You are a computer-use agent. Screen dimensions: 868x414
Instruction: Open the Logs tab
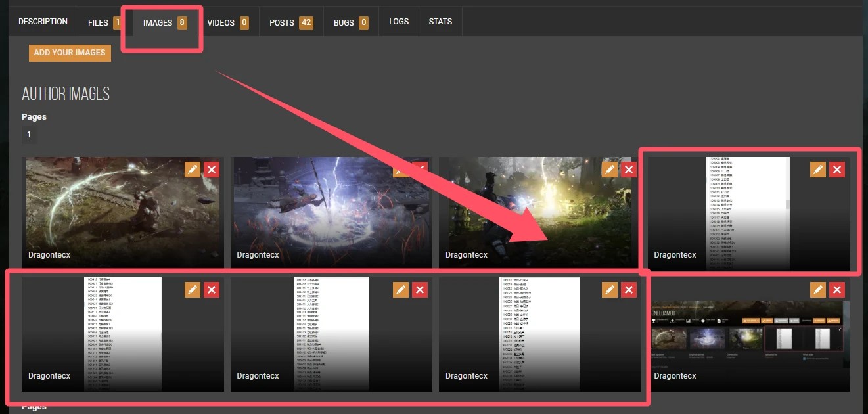399,22
